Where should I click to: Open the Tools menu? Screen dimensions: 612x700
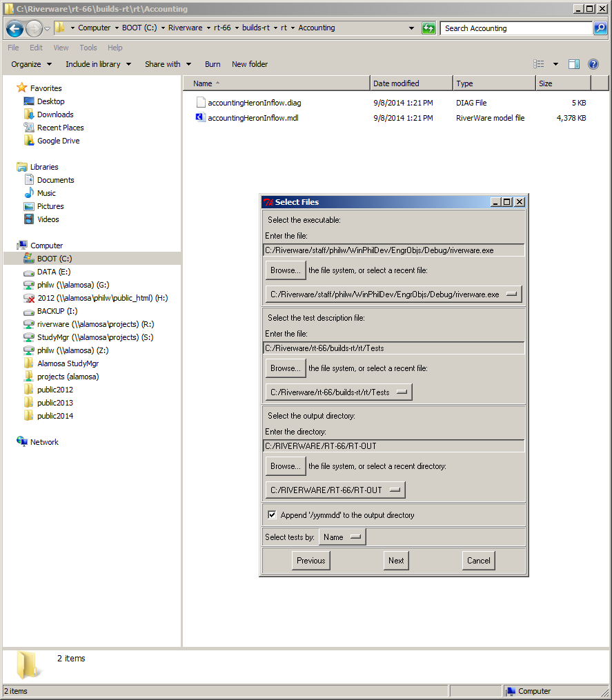(x=88, y=48)
